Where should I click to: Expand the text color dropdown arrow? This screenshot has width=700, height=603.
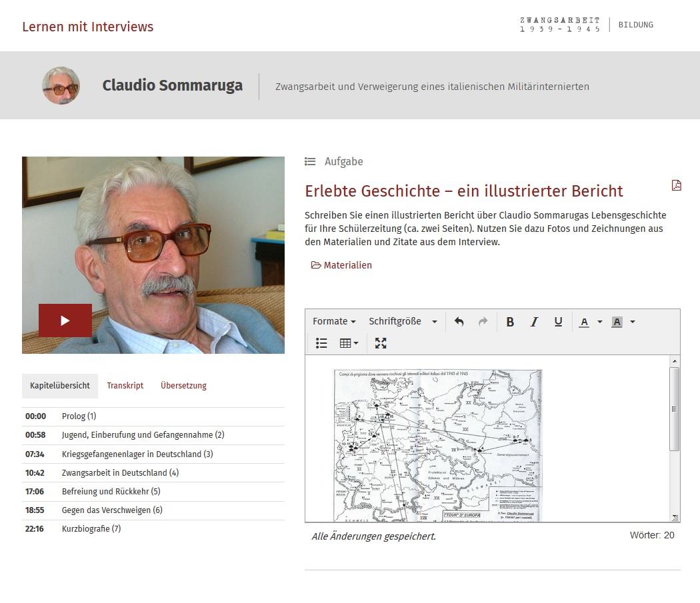599,322
